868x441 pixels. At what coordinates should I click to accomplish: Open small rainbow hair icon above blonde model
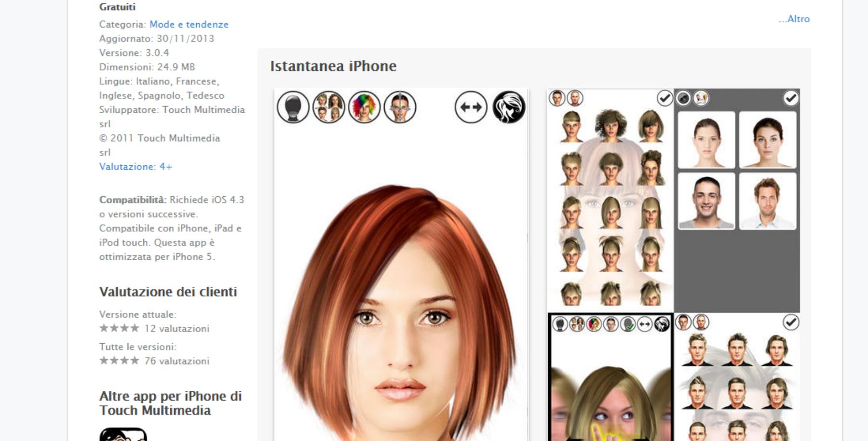(594, 324)
